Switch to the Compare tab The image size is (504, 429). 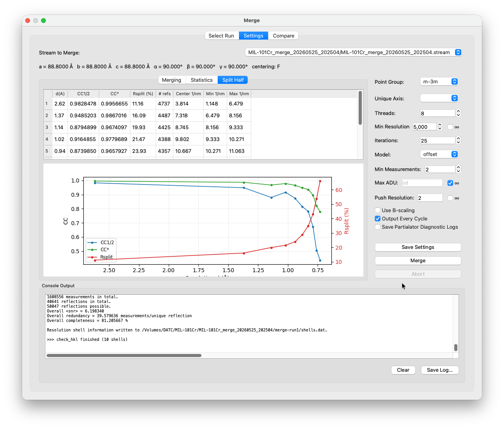[284, 36]
